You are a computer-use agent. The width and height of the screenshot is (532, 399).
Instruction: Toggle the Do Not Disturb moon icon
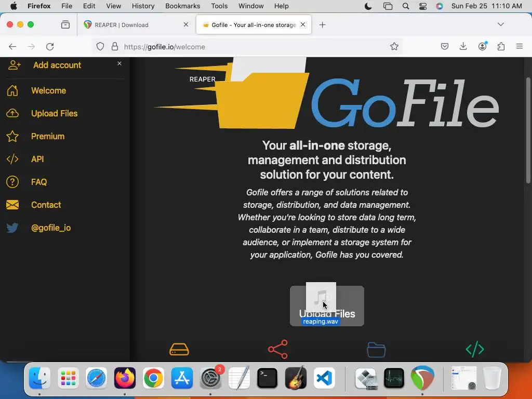[368, 6]
